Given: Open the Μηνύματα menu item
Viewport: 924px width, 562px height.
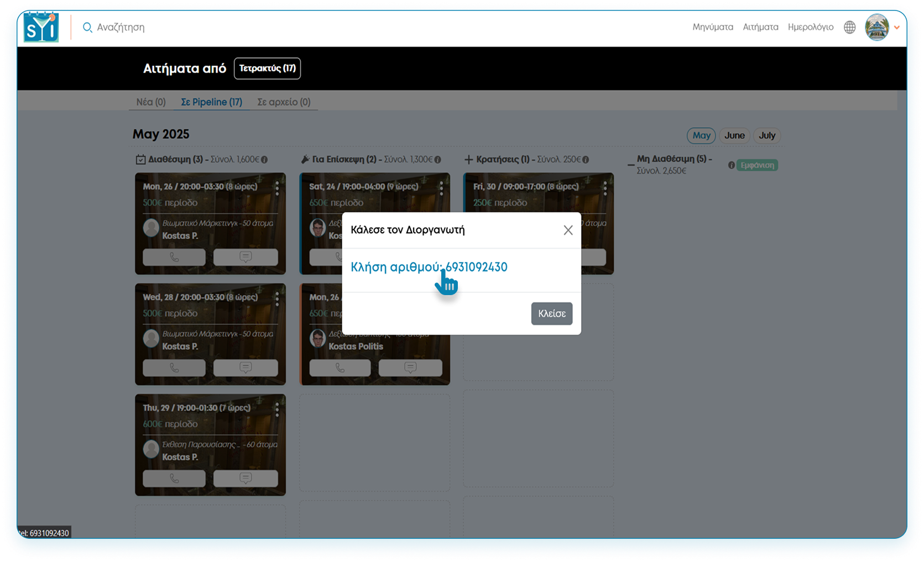Looking at the screenshot, I should pos(712,27).
